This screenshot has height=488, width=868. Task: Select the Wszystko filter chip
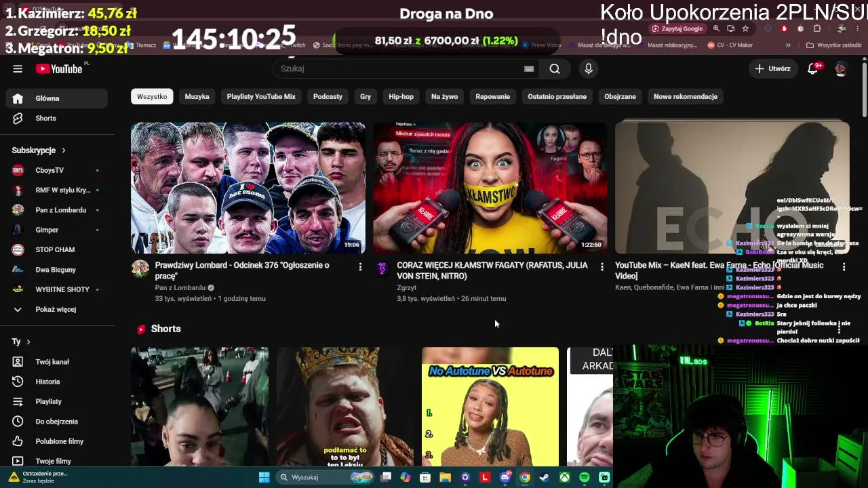tap(152, 96)
